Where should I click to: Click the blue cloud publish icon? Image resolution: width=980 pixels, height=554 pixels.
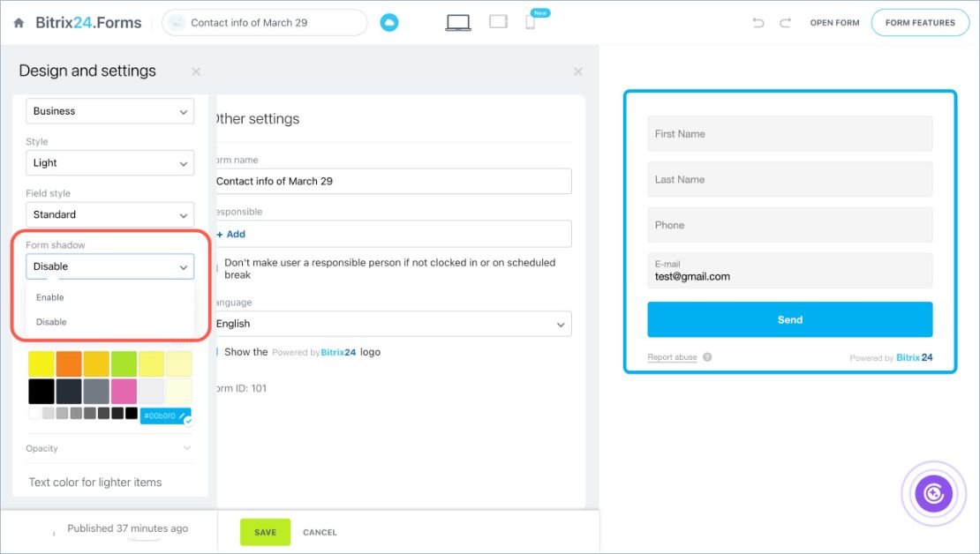pos(388,23)
